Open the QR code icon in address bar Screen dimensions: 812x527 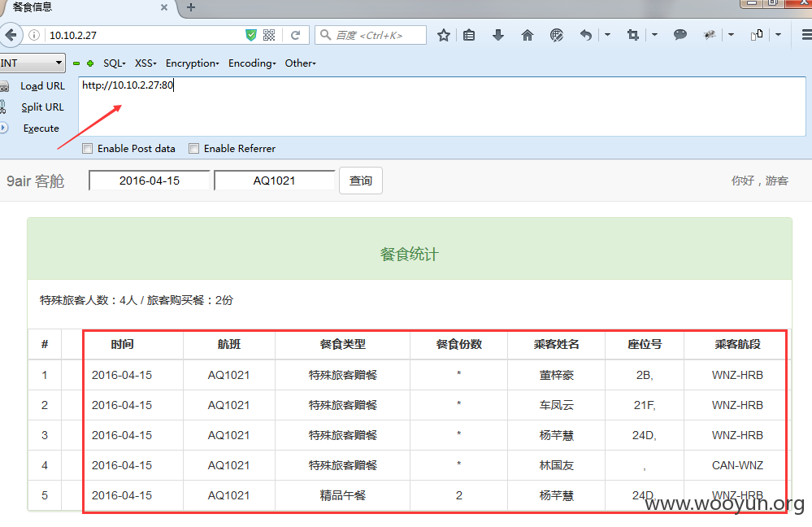(269, 35)
